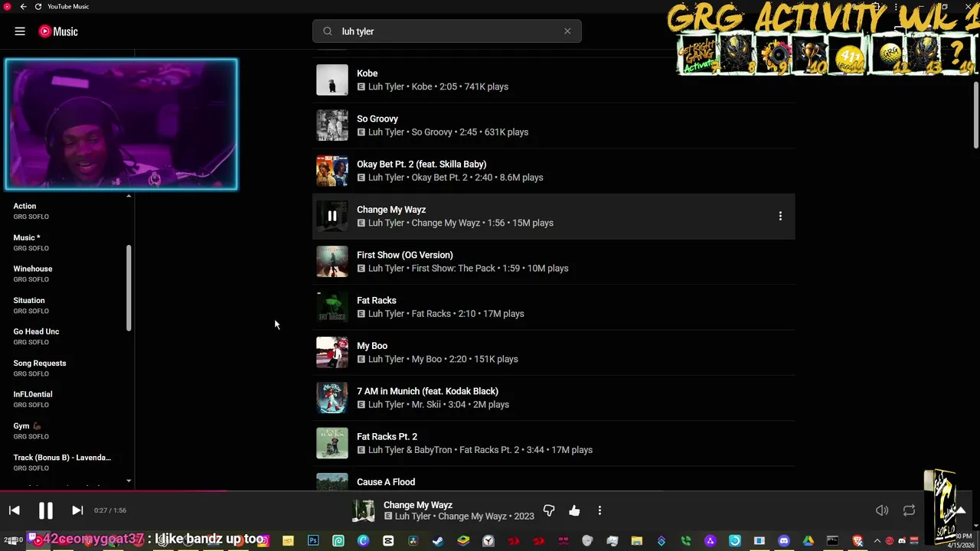Play 7 AM in Munich thumbnail
Viewport: 980px width, 551px height.
(x=332, y=398)
